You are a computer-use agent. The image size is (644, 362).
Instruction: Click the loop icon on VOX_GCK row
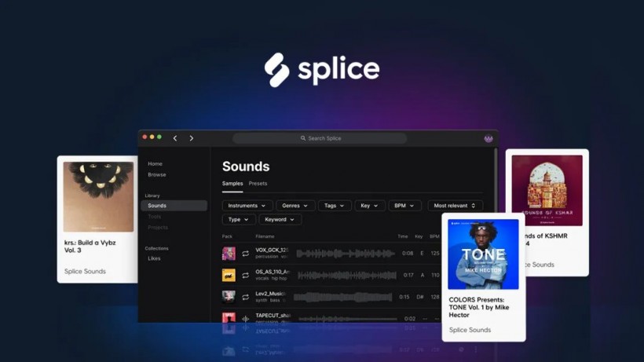coord(245,254)
